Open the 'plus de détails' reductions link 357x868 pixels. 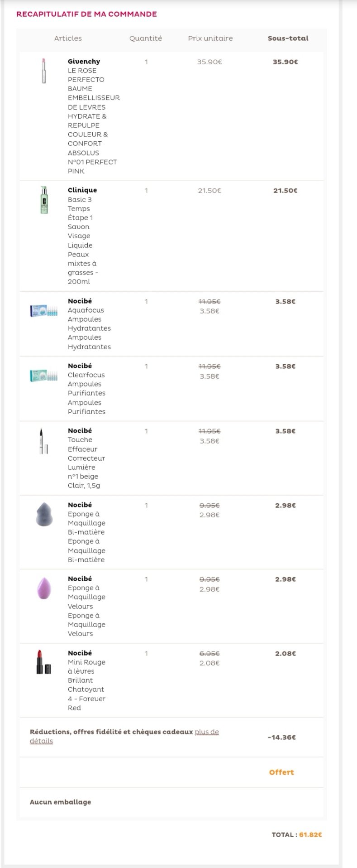point(124,736)
